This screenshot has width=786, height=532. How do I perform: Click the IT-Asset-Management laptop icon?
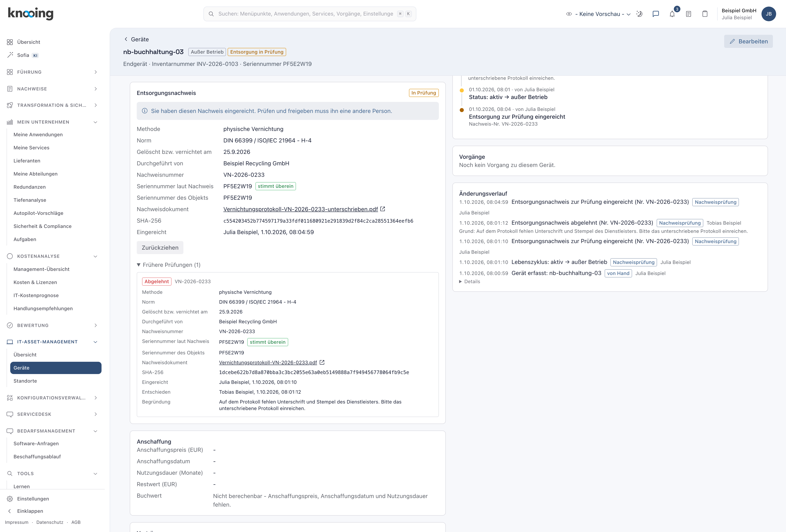(x=10, y=342)
